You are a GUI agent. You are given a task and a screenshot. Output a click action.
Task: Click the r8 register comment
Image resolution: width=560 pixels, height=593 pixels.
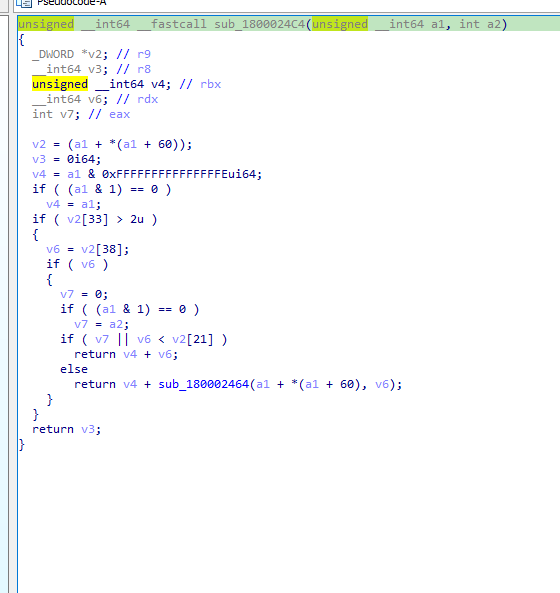(144, 69)
